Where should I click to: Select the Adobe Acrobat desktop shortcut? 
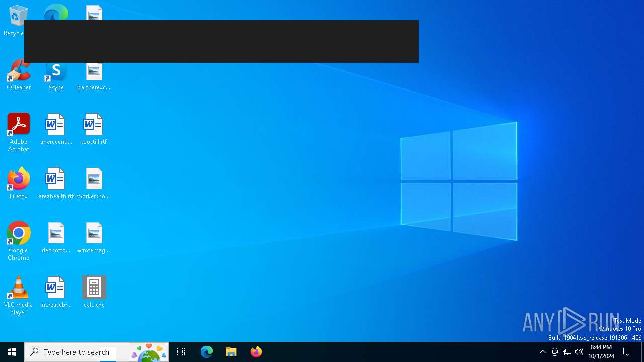click(x=19, y=133)
